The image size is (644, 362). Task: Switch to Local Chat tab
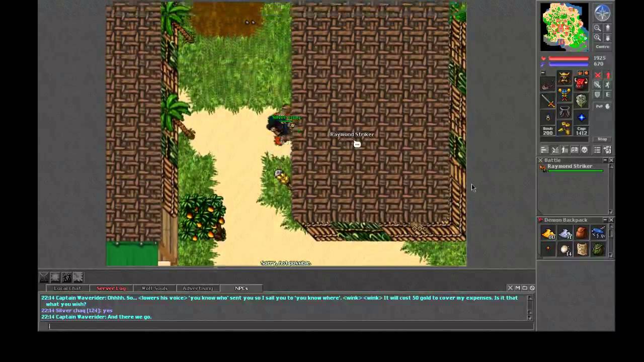point(67,288)
